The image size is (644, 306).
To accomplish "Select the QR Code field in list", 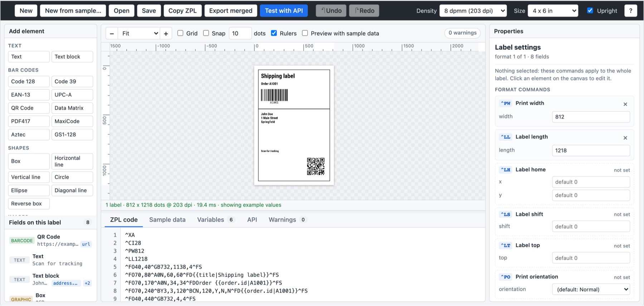I will (x=50, y=241).
